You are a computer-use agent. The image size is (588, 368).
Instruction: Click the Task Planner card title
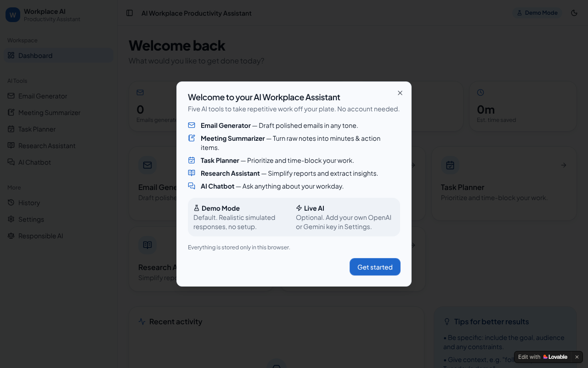[x=463, y=187]
